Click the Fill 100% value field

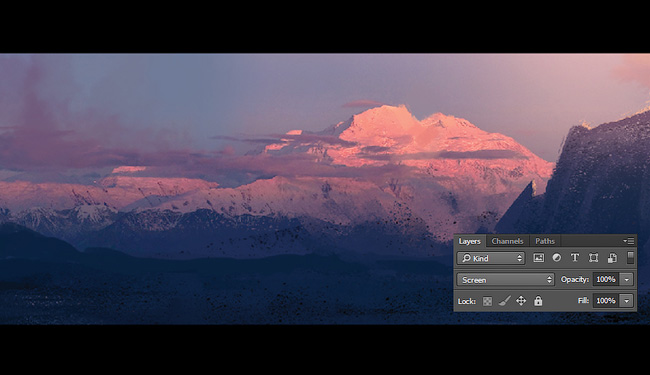tap(606, 301)
